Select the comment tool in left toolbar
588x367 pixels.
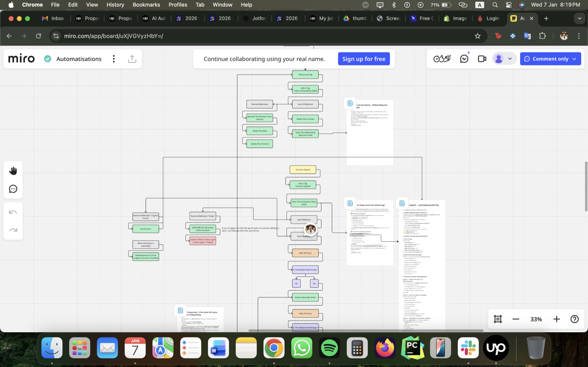coord(13,189)
